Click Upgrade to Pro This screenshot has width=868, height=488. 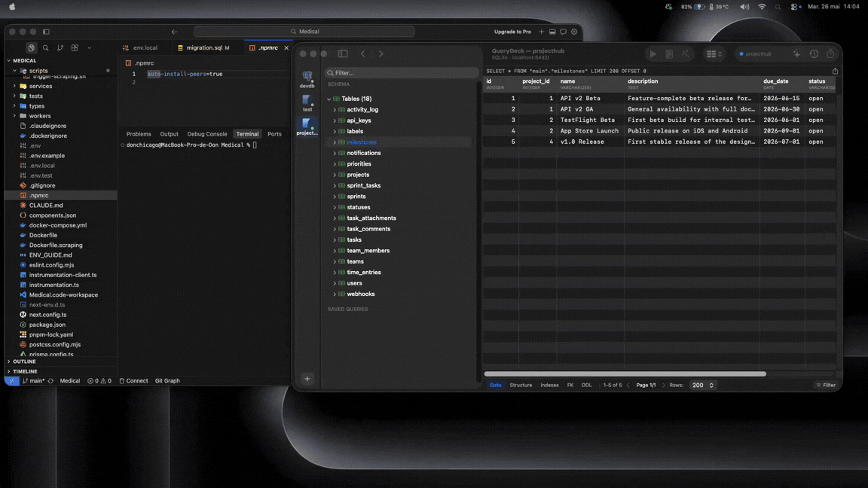512,32
